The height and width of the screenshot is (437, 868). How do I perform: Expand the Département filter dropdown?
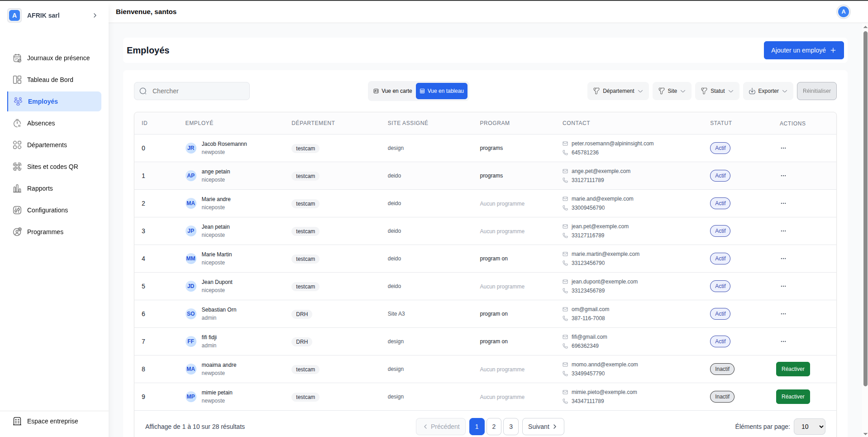618,91
